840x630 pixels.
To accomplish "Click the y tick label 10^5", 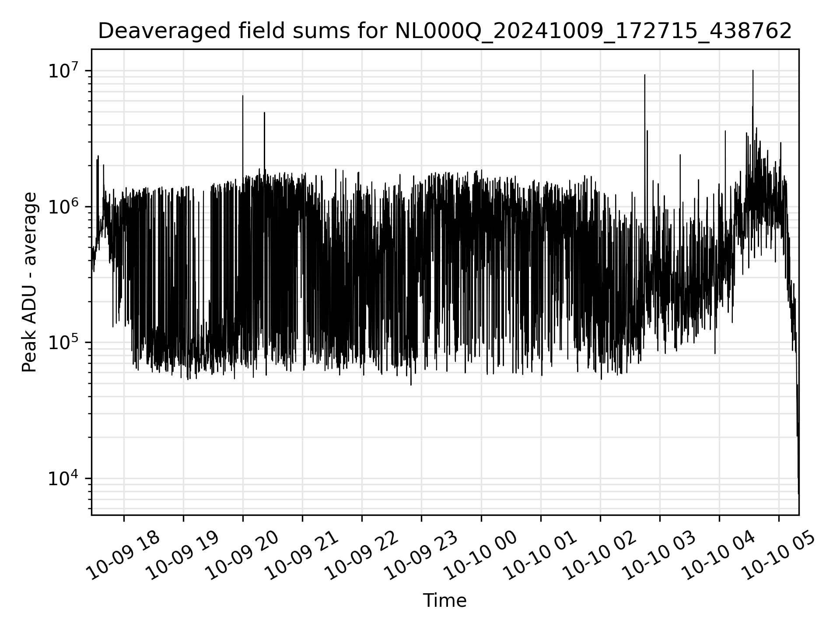I will click(x=64, y=342).
